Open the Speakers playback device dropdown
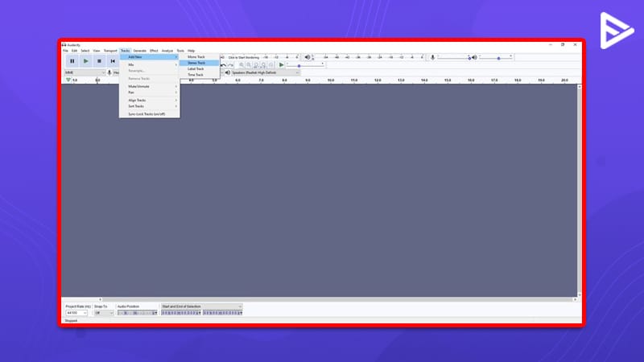Screen dimensions: 644x362 [266, 72]
